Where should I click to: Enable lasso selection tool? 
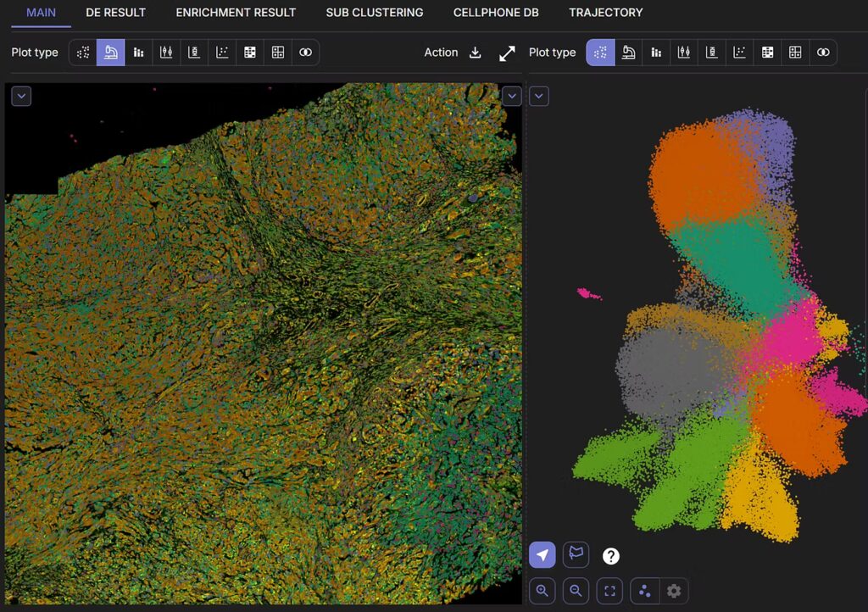pos(576,555)
